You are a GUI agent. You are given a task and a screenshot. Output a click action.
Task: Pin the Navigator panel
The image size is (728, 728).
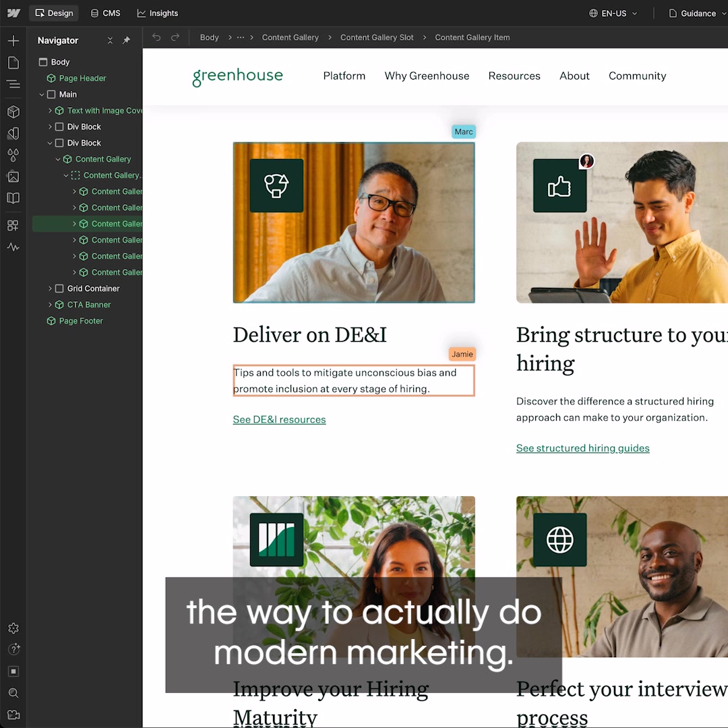coord(126,40)
